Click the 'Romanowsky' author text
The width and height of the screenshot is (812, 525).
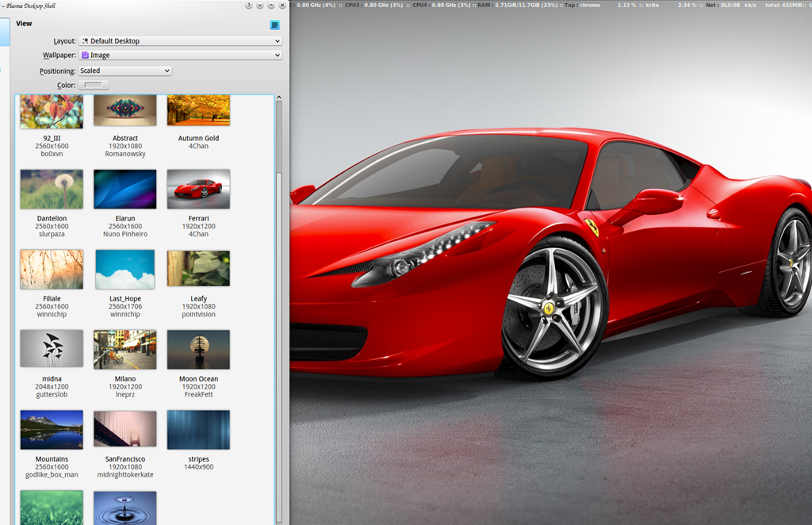pyautogui.click(x=124, y=154)
